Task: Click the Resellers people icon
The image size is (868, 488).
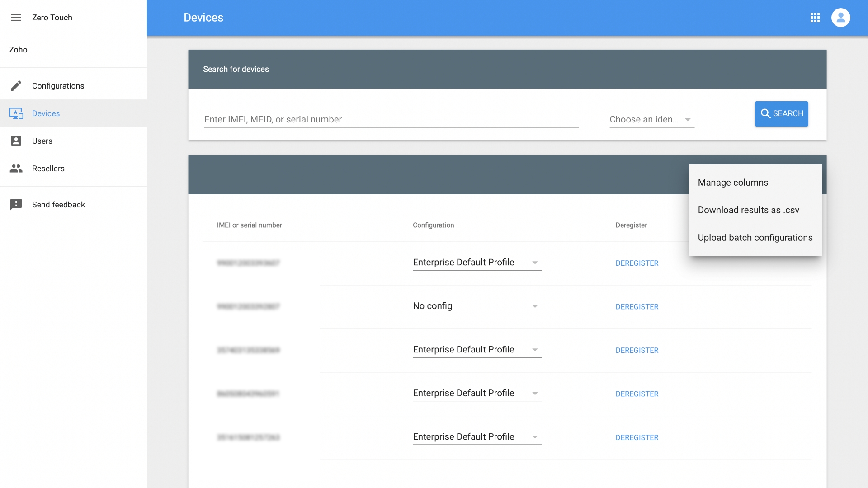Action: coord(16,169)
